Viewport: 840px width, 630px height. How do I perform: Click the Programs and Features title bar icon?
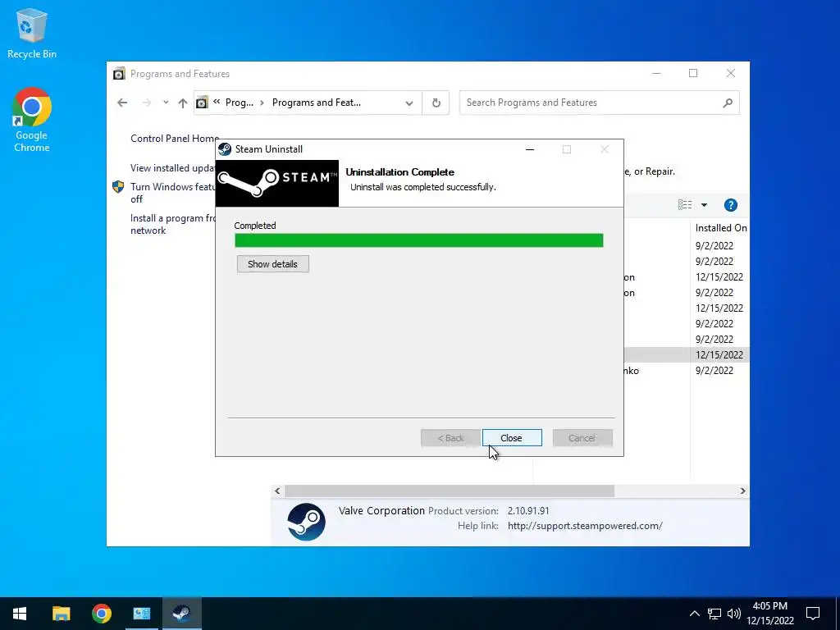[x=119, y=73]
